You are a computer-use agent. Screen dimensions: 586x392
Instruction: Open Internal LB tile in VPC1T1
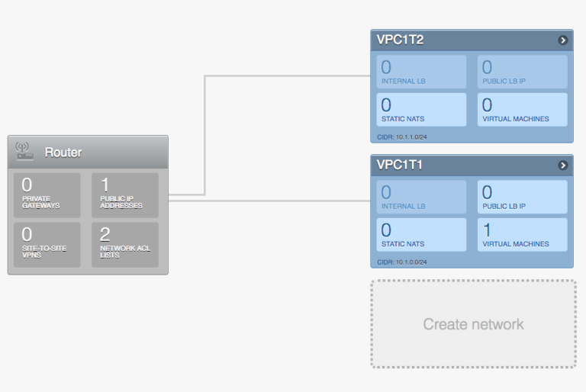click(x=421, y=197)
